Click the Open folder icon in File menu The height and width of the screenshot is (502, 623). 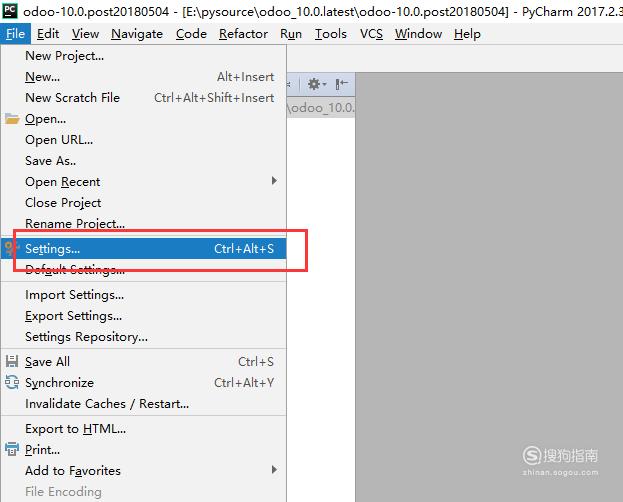click(12, 119)
